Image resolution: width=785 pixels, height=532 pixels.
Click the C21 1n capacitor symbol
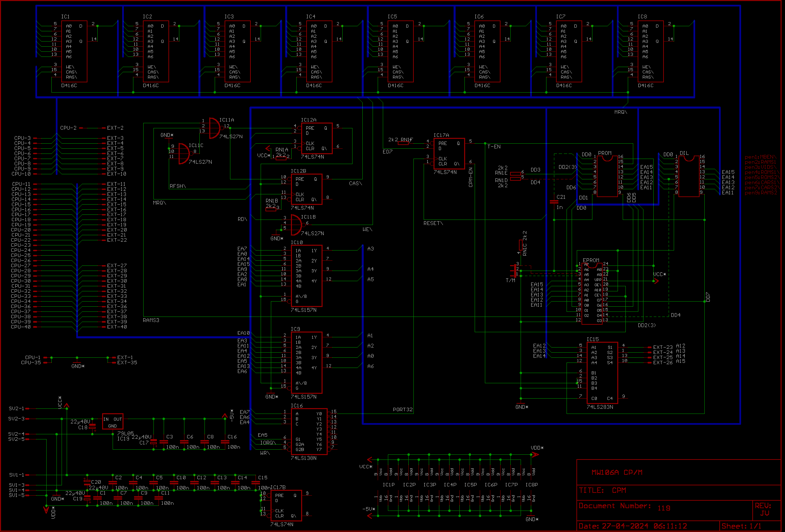click(554, 202)
